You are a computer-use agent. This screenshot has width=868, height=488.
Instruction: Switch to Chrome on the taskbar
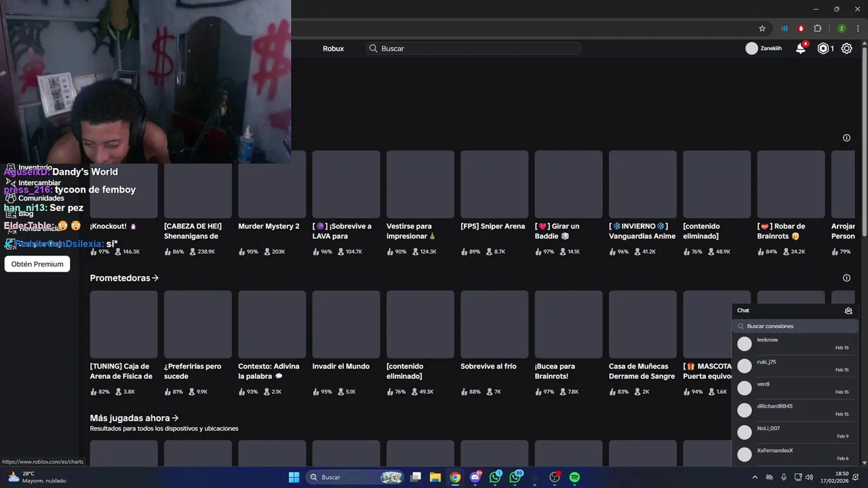[455, 477]
